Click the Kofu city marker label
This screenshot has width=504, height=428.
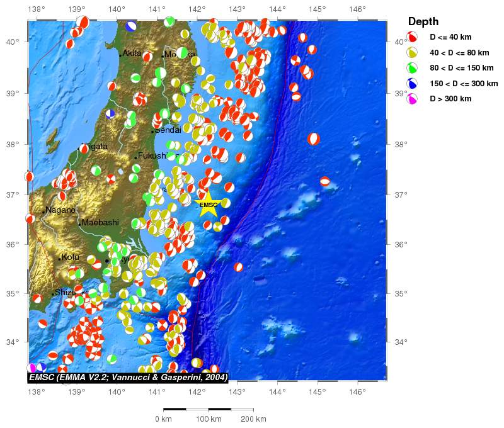pos(70,257)
